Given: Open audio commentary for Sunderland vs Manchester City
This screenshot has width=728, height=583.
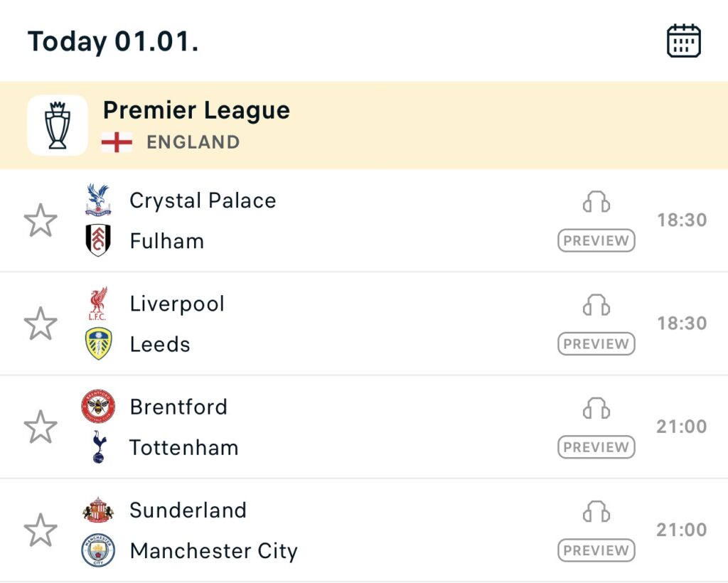Looking at the screenshot, I should click(596, 512).
